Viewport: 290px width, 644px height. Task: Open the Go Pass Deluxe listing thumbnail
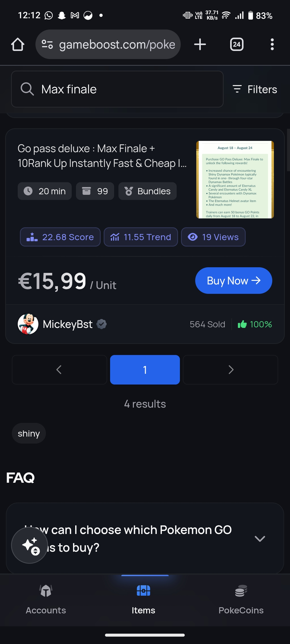point(235,180)
